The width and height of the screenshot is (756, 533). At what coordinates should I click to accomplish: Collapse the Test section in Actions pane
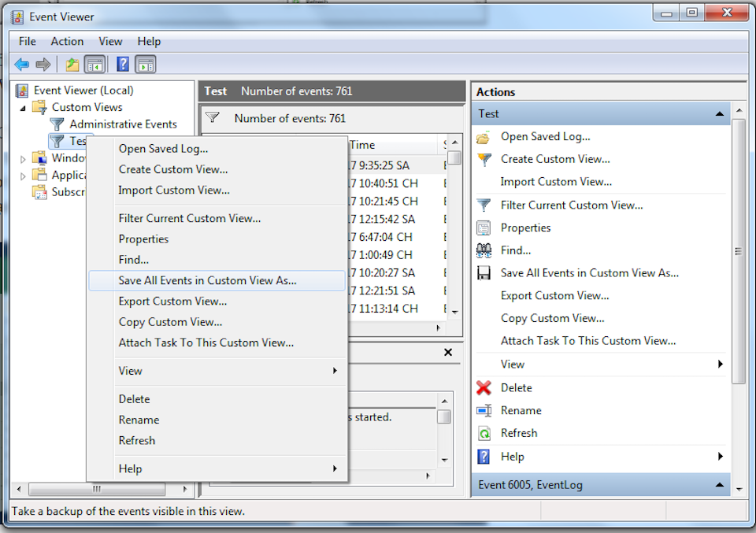[x=719, y=113]
